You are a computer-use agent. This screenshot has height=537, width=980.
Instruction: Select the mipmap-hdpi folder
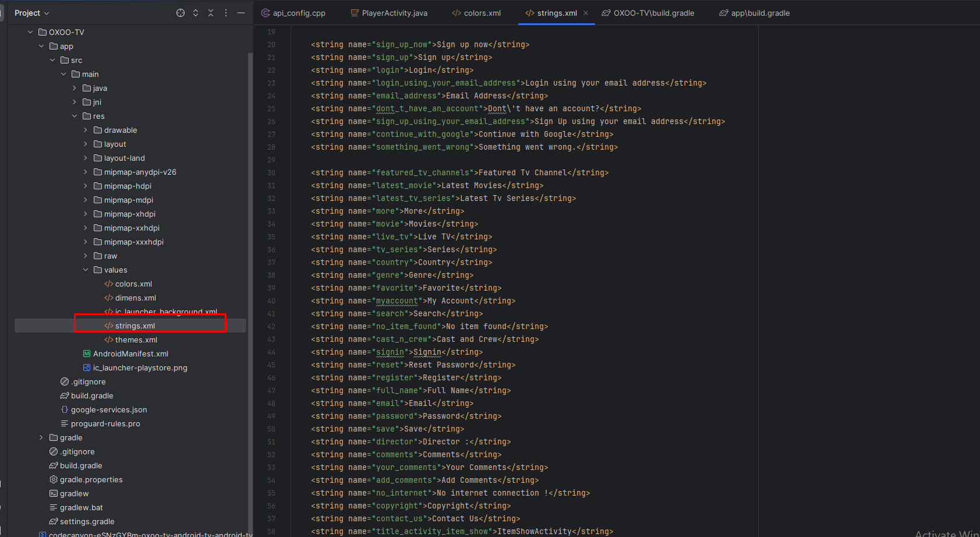tap(128, 186)
